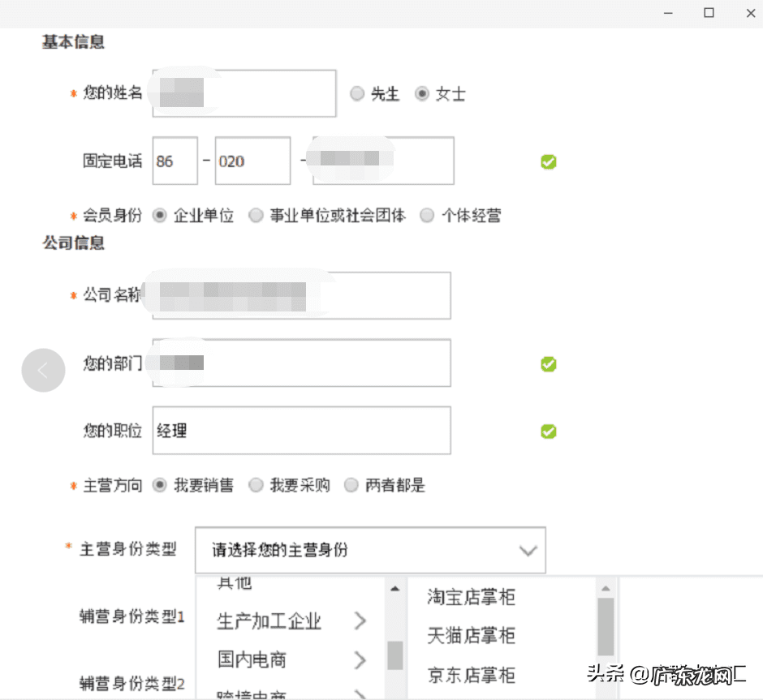Click the verification checkmark beside 您的部门
The height and width of the screenshot is (700, 763).
point(548,364)
